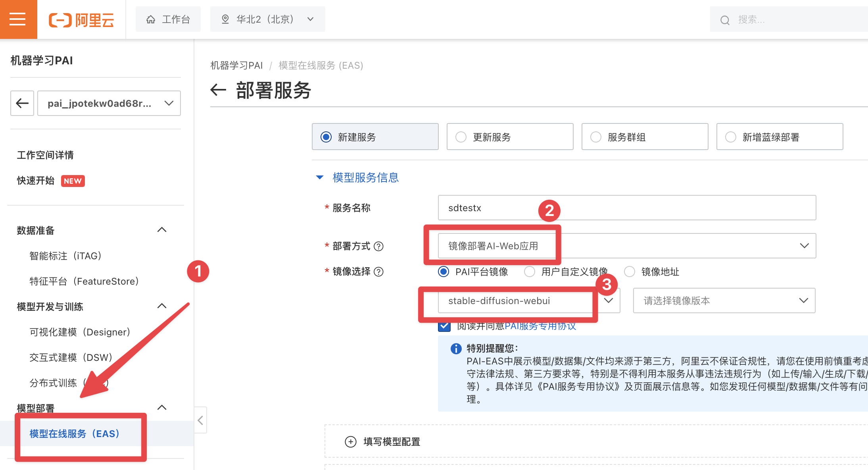This screenshot has height=470, width=868.
Task: Open 模型在线服务（EAS）in sidebar
Action: point(75,433)
